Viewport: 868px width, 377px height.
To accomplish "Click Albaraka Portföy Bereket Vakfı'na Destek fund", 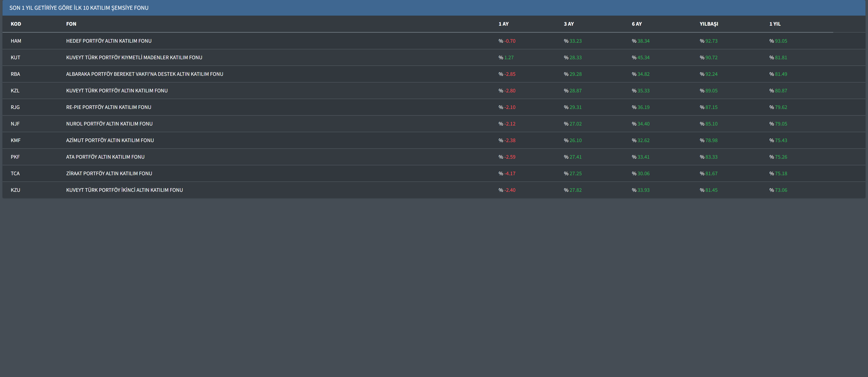I will click(x=145, y=74).
